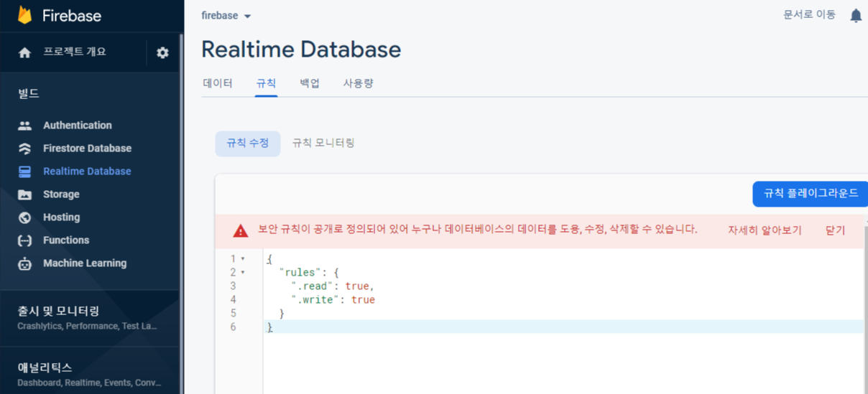The image size is (868, 394).
Task: Click the Authentication people icon
Action: (25, 126)
